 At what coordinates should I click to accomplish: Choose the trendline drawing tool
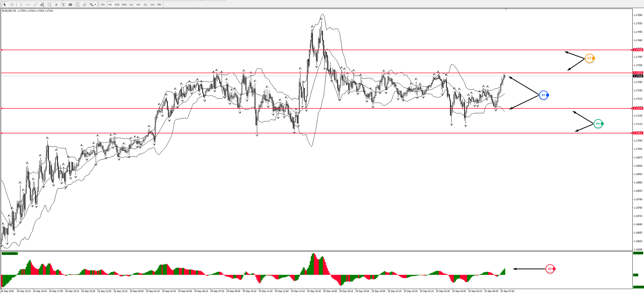[x=35, y=5]
